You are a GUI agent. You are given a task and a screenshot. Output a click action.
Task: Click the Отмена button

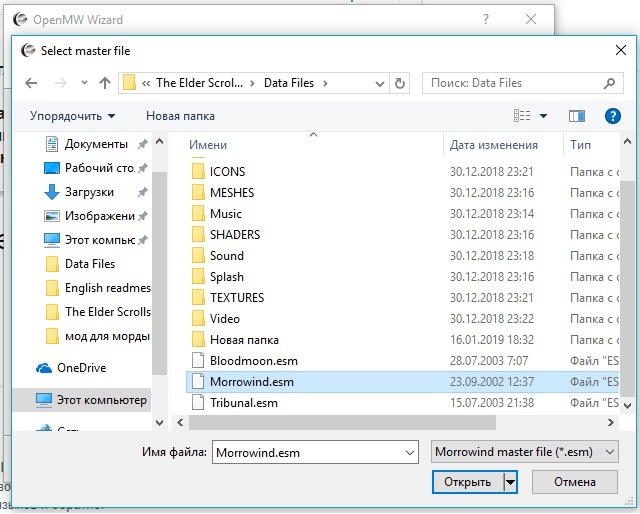[x=575, y=482]
